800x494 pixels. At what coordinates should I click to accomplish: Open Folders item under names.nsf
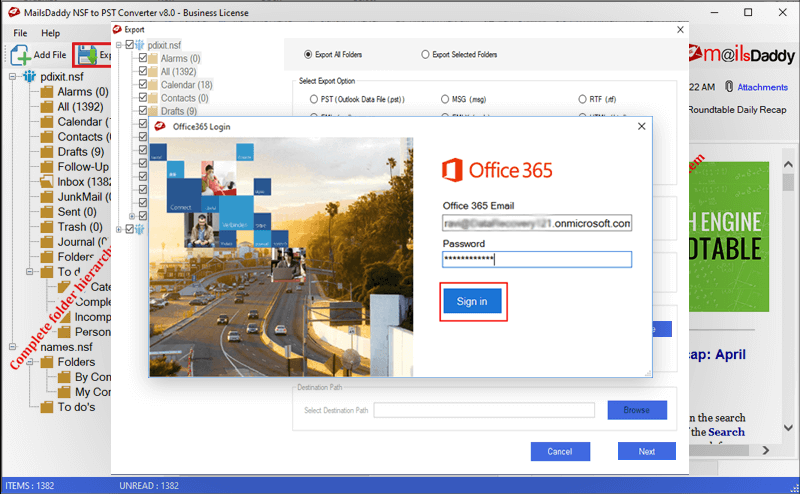(x=76, y=362)
